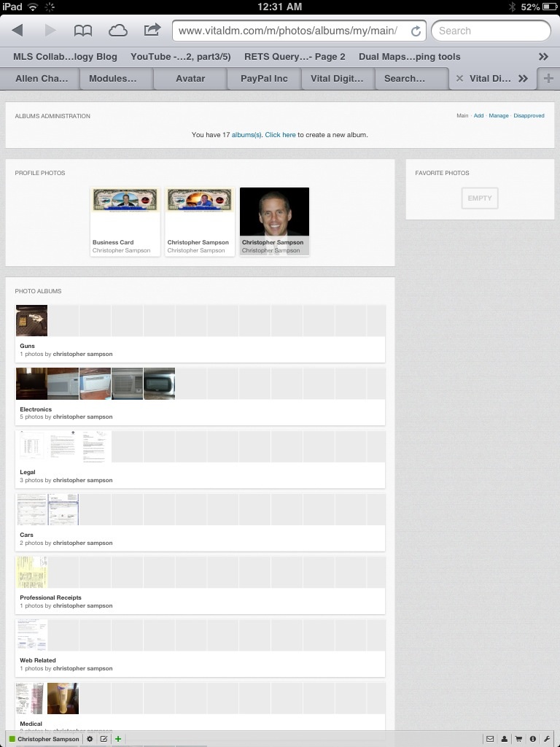Image resolution: width=560 pixels, height=747 pixels.
Task: Open wrench admin icon in bottom bar
Action: (x=547, y=739)
